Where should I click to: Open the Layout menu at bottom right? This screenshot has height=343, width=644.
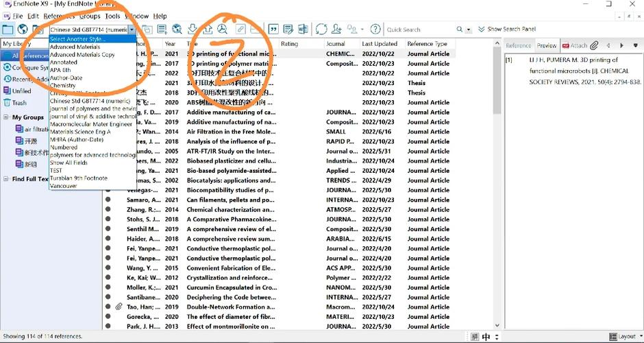pos(624,336)
